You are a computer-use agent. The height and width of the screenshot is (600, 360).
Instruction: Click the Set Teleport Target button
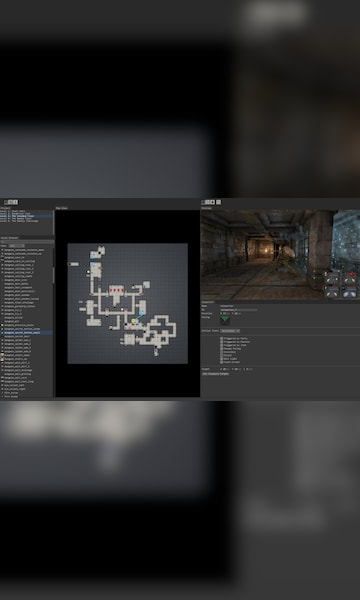(x=216, y=374)
